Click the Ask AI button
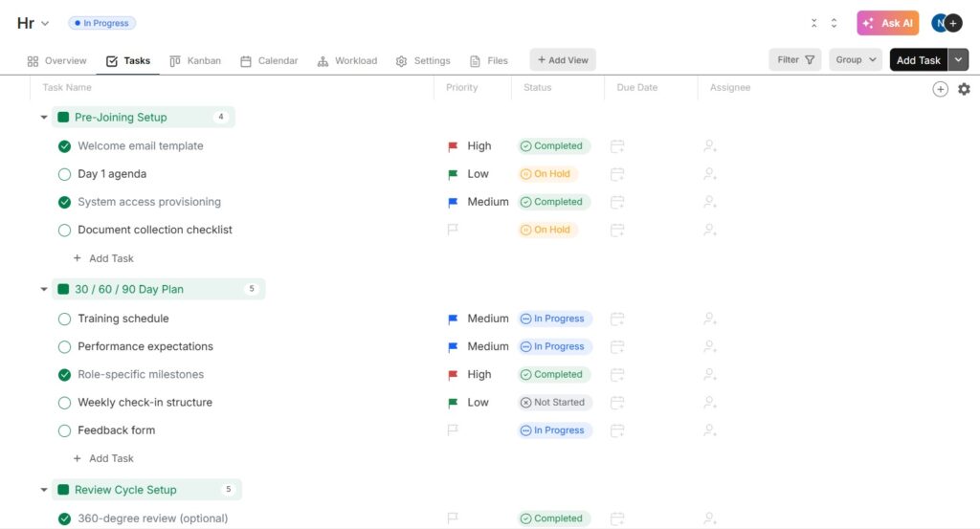The width and height of the screenshot is (980, 529). coord(887,23)
